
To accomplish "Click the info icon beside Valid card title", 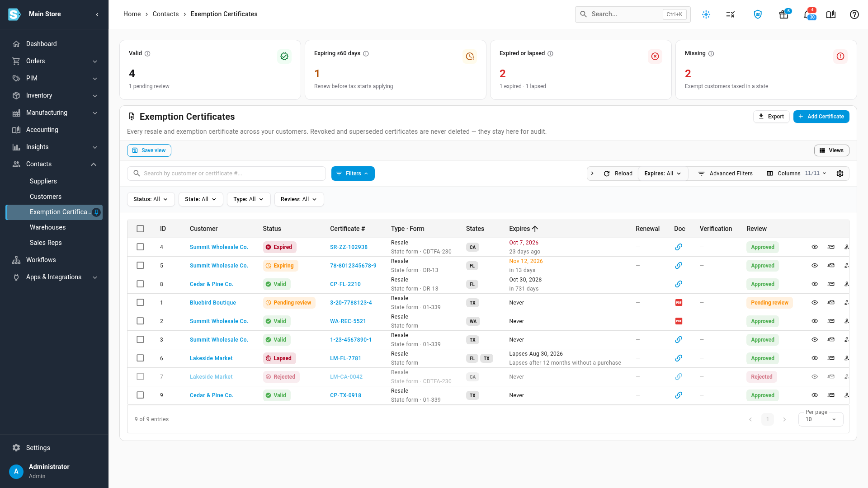I will (x=147, y=53).
